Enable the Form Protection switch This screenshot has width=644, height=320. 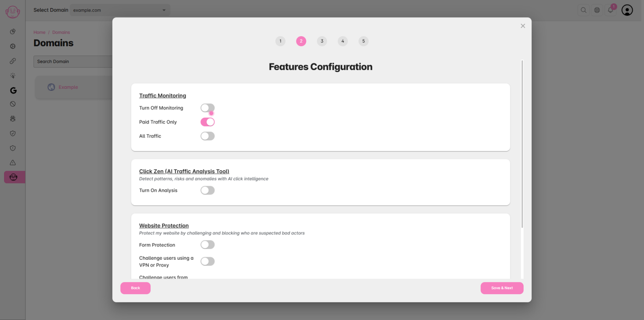207,245
